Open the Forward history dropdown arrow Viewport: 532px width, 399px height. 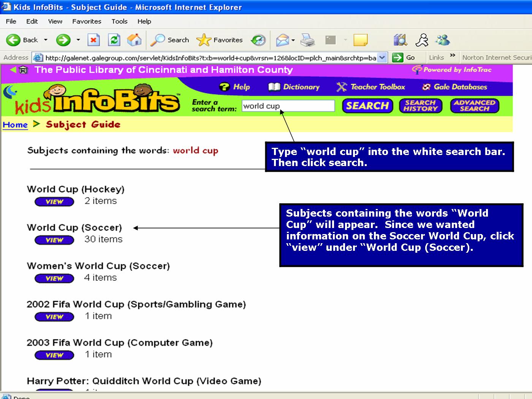[x=78, y=40]
